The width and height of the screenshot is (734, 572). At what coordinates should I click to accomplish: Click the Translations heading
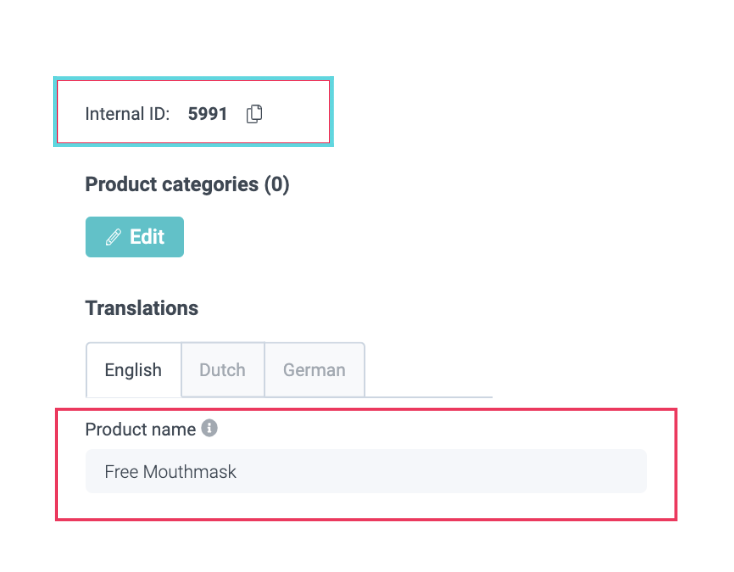(141, 308)
